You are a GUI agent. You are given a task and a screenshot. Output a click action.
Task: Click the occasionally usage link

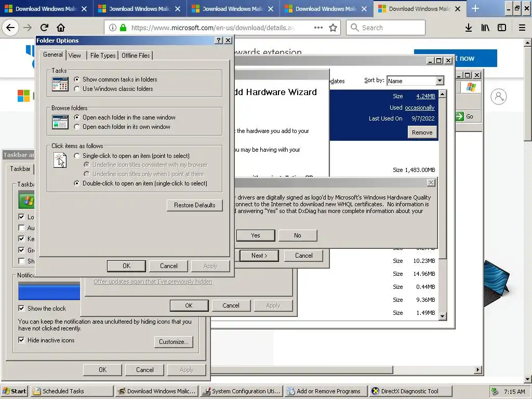pos(419,108)
